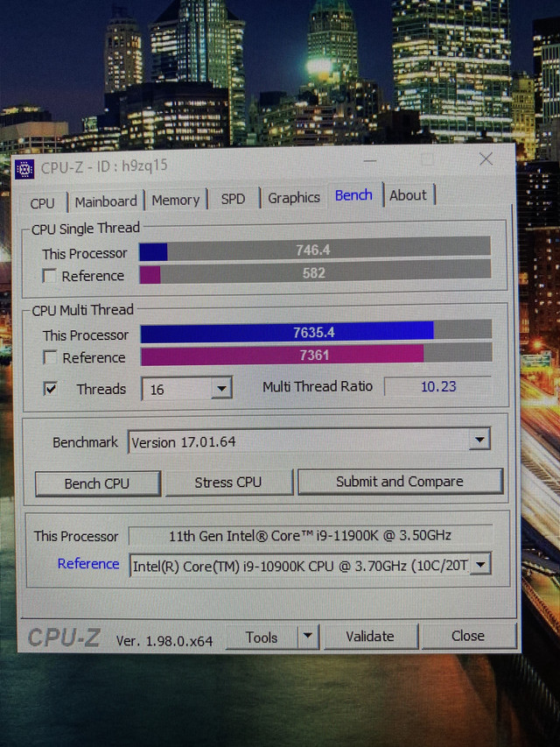
Task: Click the CPU-Z logo text at bottom
Action: pos(64,638)
